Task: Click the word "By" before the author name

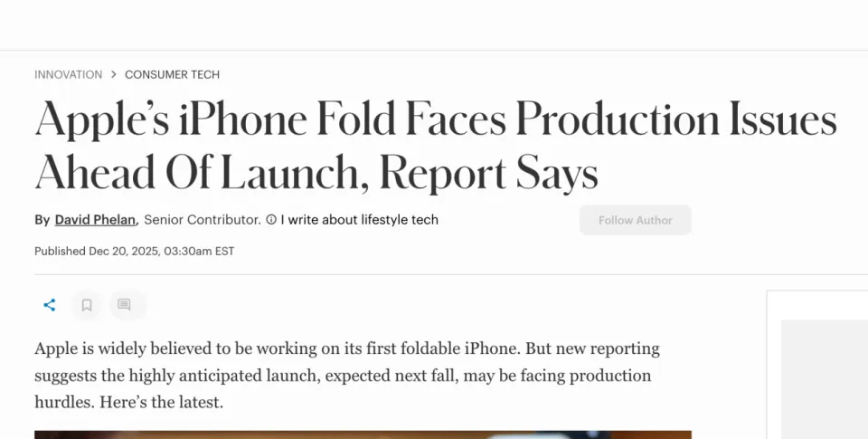Action: pos(42,220)
